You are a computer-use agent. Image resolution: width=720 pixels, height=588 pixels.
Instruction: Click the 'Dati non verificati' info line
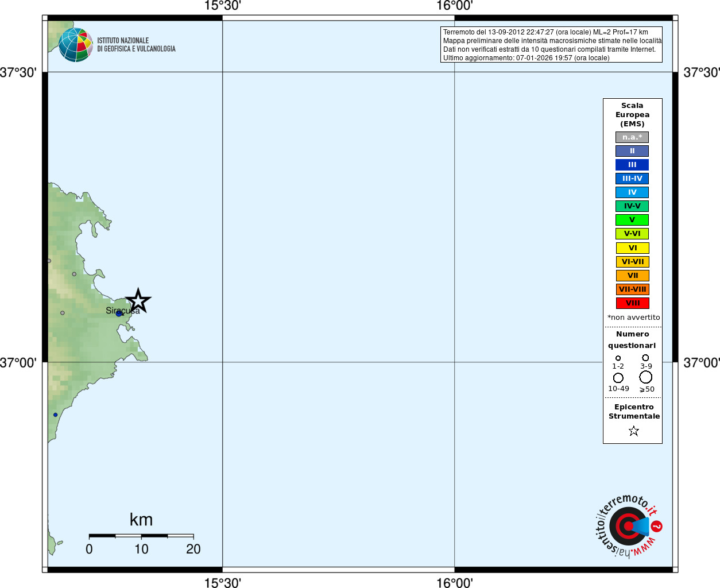point(549,49)
